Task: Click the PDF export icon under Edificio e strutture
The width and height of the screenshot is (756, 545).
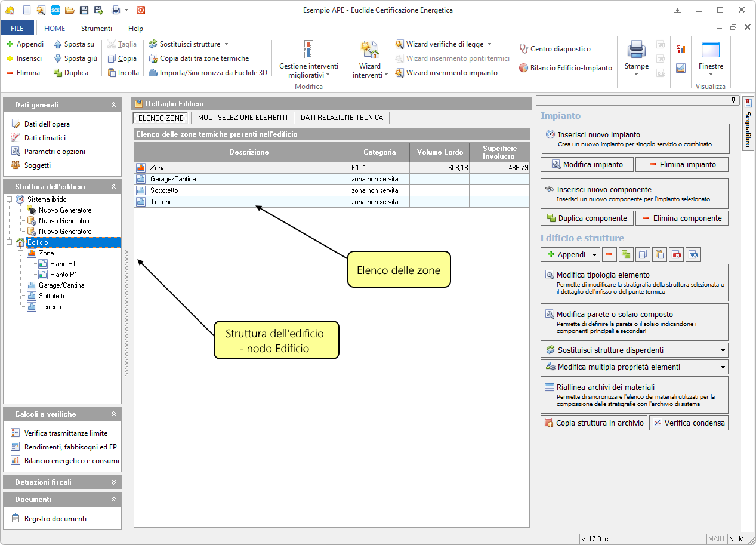Action: (676, 255)
